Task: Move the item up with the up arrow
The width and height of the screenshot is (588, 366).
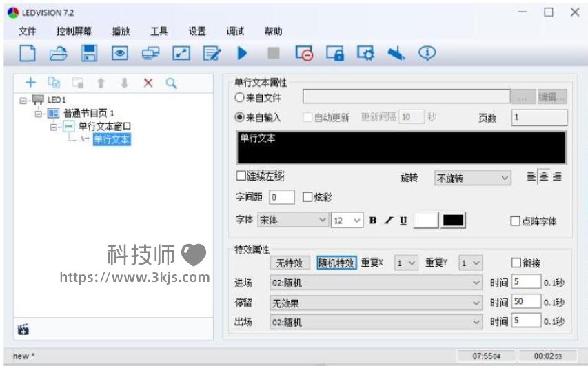Action: point(101,83)
